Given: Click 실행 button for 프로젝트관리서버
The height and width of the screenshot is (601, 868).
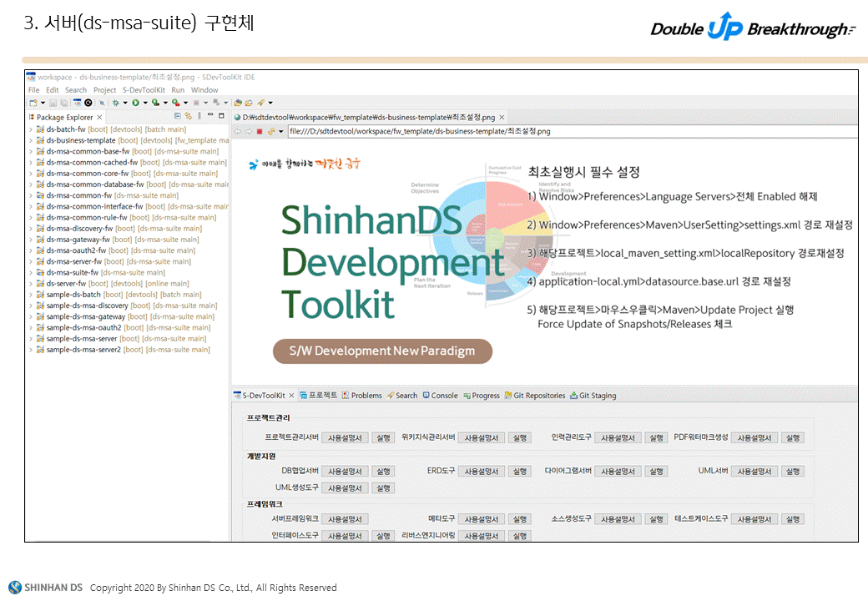Looking at the screenshot, I should [x=383, y=437].
